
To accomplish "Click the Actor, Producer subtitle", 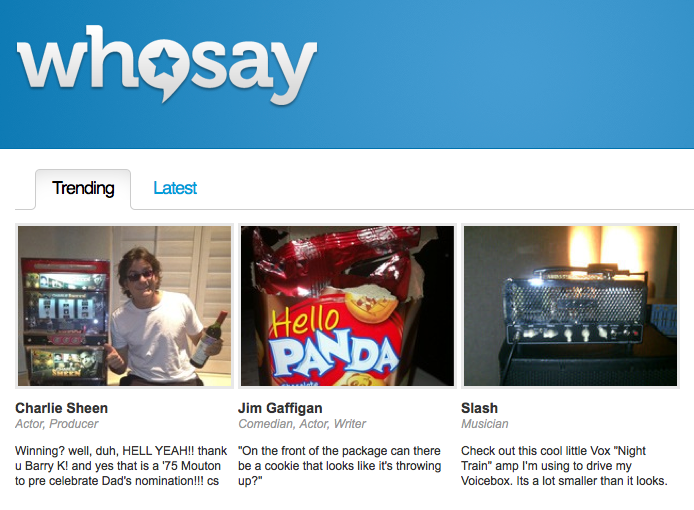I will 57,424.
